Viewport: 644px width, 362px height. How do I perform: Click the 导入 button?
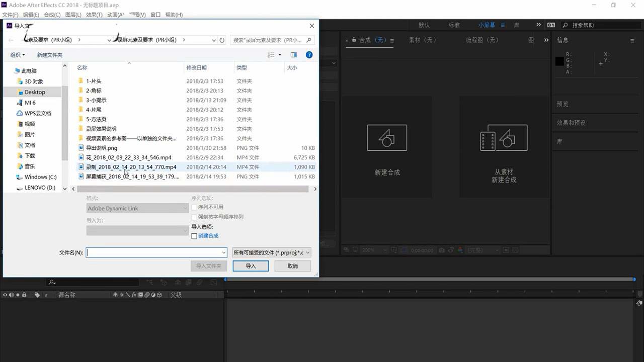[251, 265]
